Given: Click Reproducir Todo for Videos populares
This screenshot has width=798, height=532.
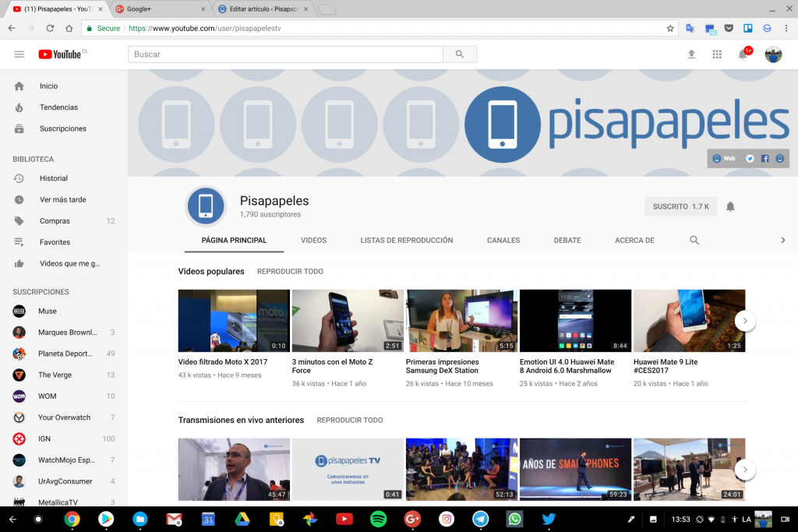Looking at the screenshot, I should 290,272.
